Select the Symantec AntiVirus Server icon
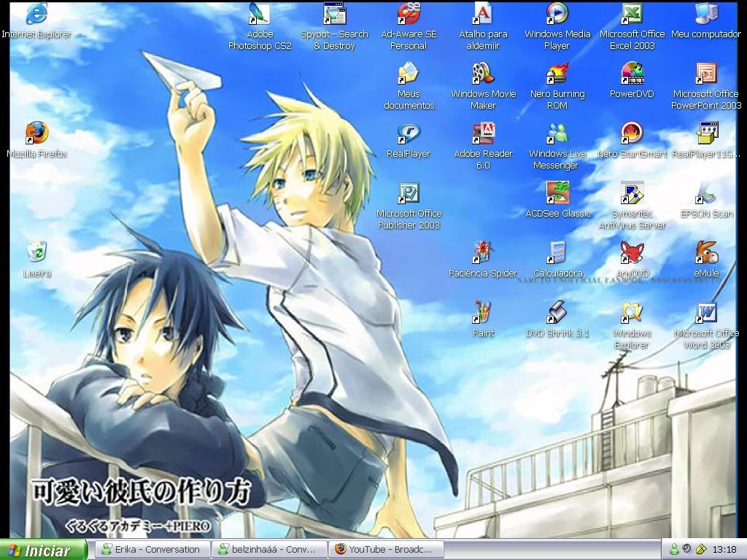Screen dimensions: 747x560 632,192
